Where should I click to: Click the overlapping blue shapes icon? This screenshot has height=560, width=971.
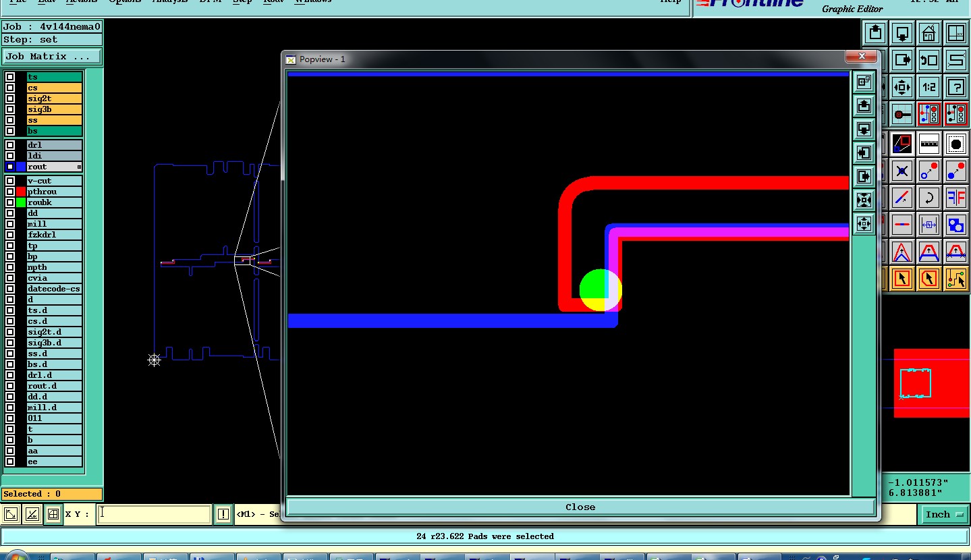click(x=956, y=225)
